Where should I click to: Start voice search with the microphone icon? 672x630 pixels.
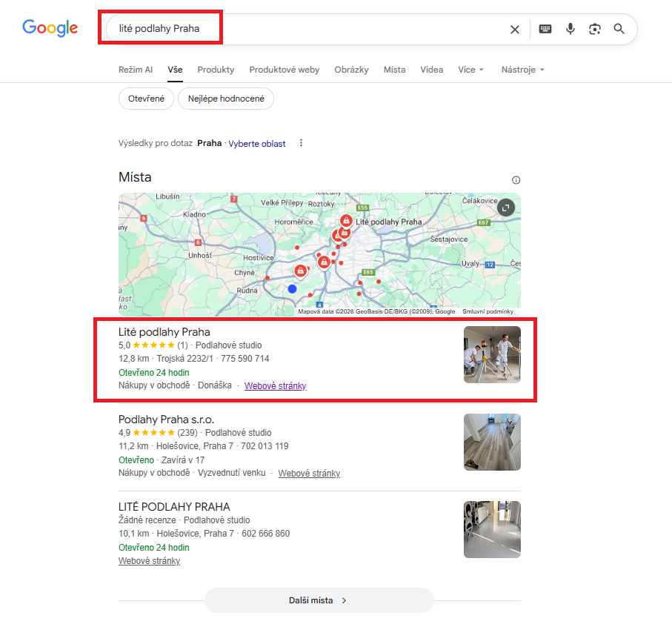(x=570, y=29)
